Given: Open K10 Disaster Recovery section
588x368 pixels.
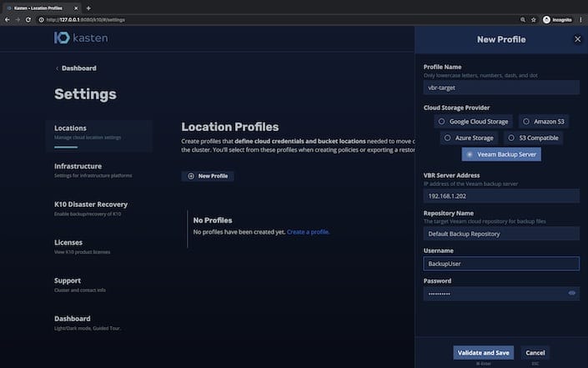Looking at the screenshot, I should tap(91, 204).
